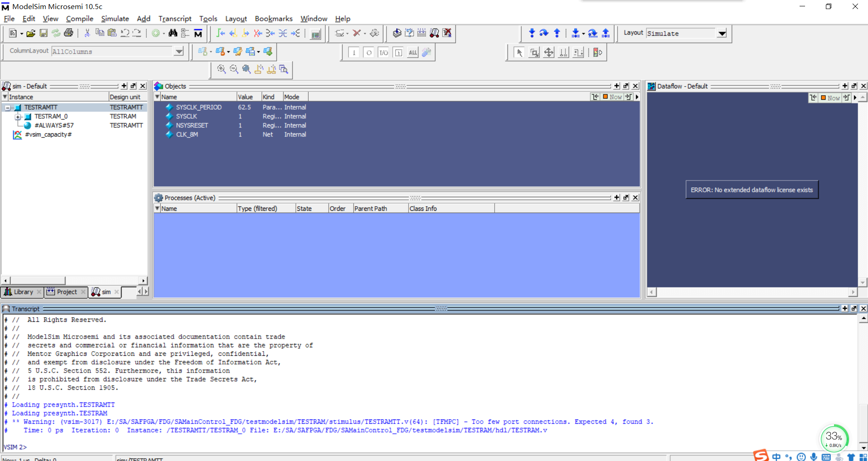The height and width of the screenshot is (461, 868).
Task: Enable the ALL signal filter
Action: [412, 52]
